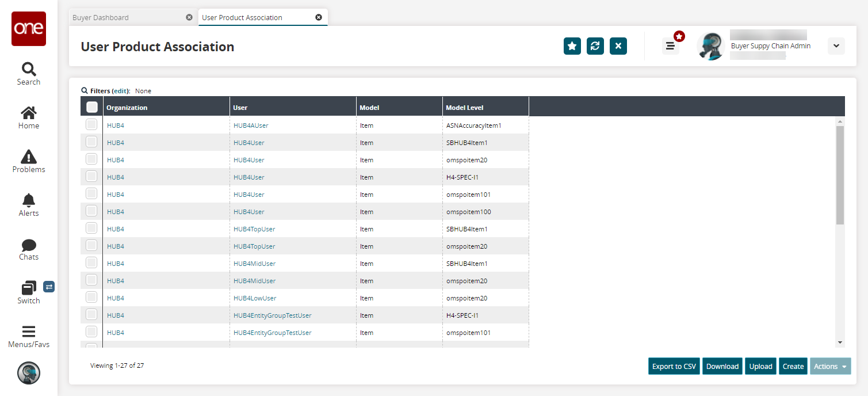Expand the Actions dropdown button

[x=830, y=367]
